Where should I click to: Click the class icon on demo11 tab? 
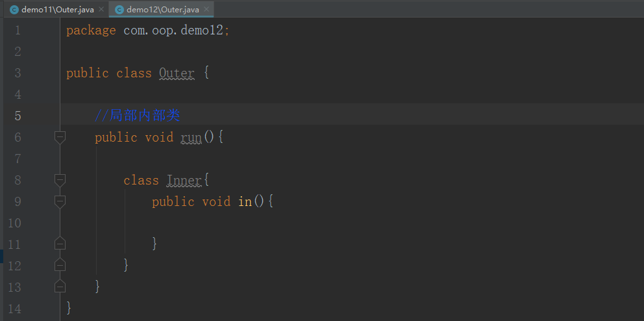coord(14,10)
